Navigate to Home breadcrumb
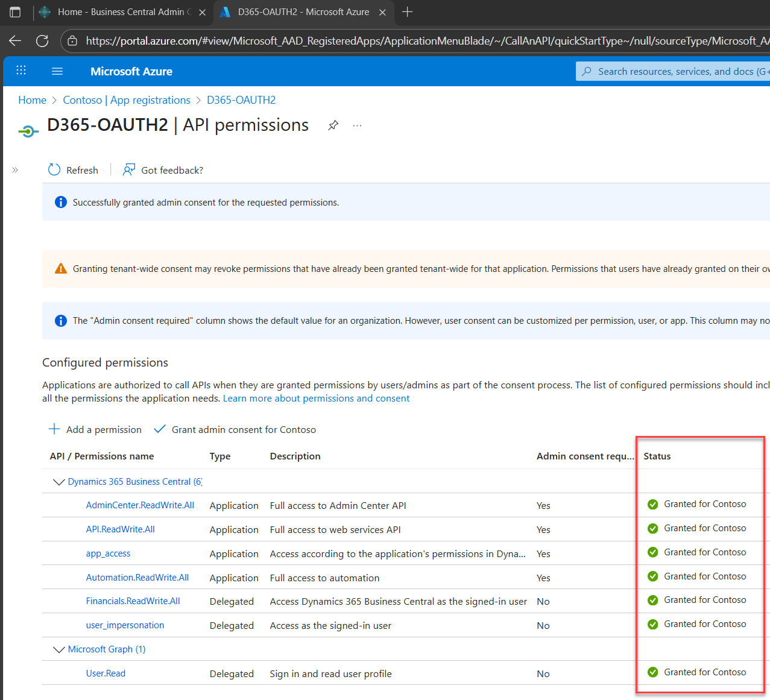The width and height of the screenshot is (770, 700). [32, 100]
